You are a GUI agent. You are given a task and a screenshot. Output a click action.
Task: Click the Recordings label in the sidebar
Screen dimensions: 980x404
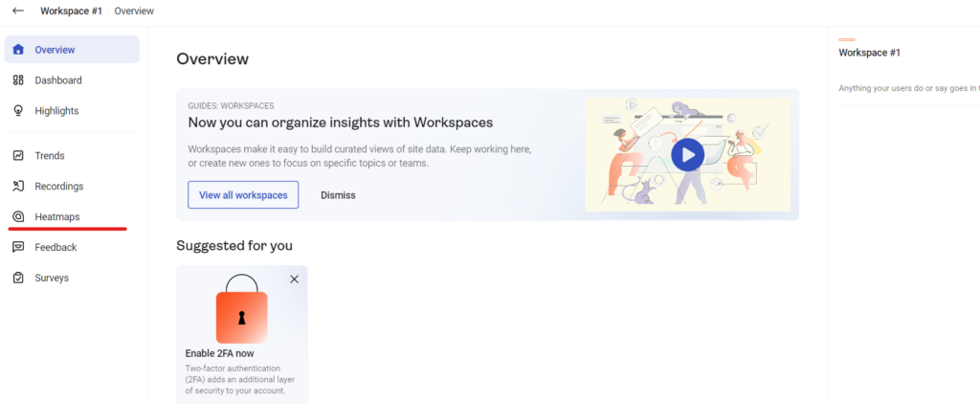point(59,186)
